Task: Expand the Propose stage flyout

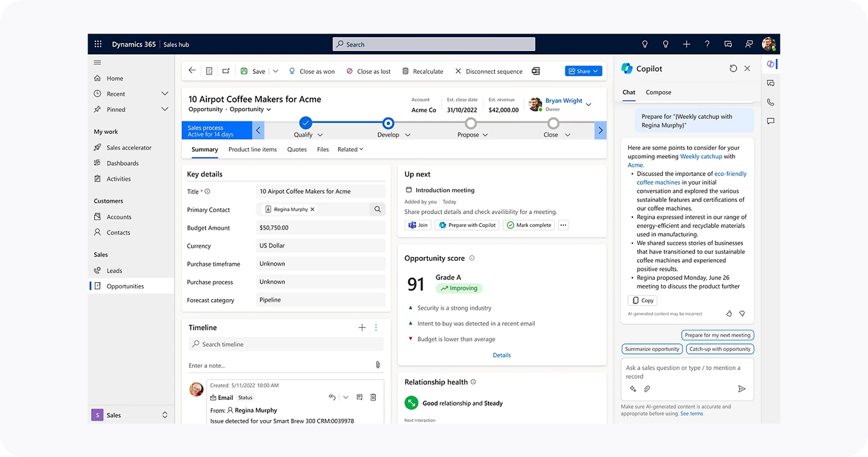Action: coord(485,135)
